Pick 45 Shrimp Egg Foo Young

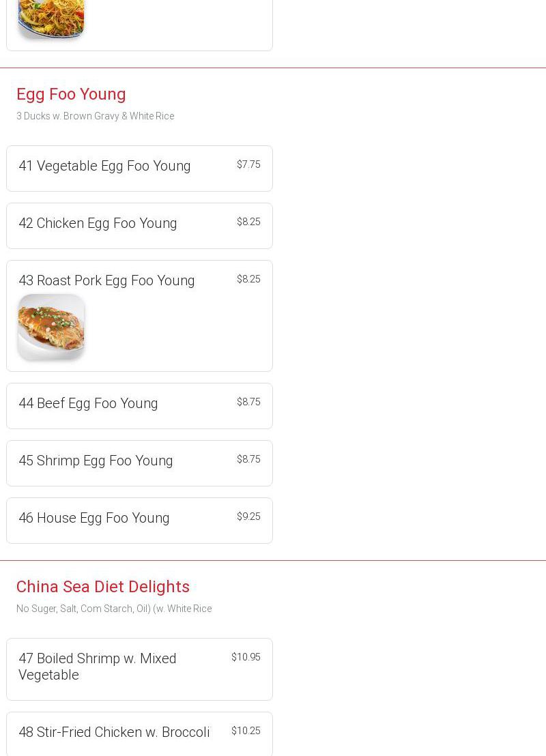click(96, 461)
